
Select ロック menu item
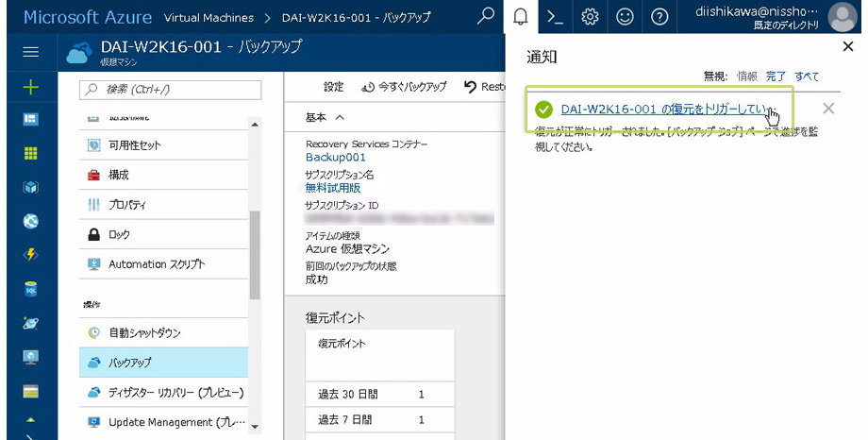click(164, 234)
